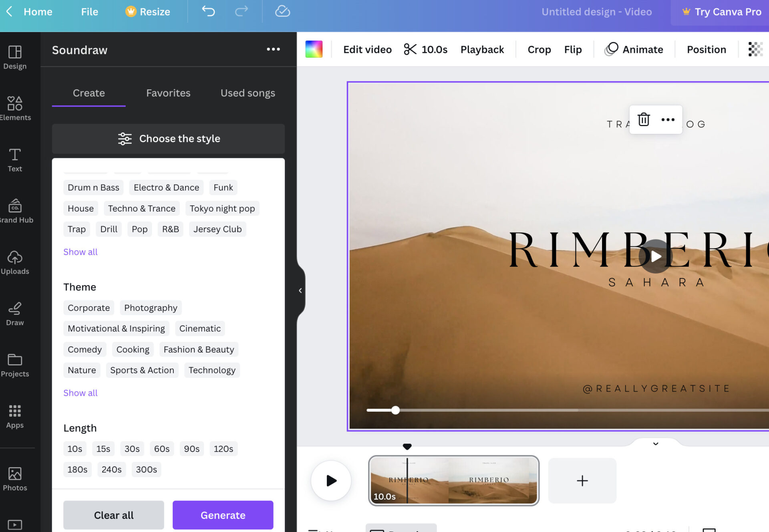Click the Generate button
The width and height of the screenshot is (769, 532).
[223, 515]
